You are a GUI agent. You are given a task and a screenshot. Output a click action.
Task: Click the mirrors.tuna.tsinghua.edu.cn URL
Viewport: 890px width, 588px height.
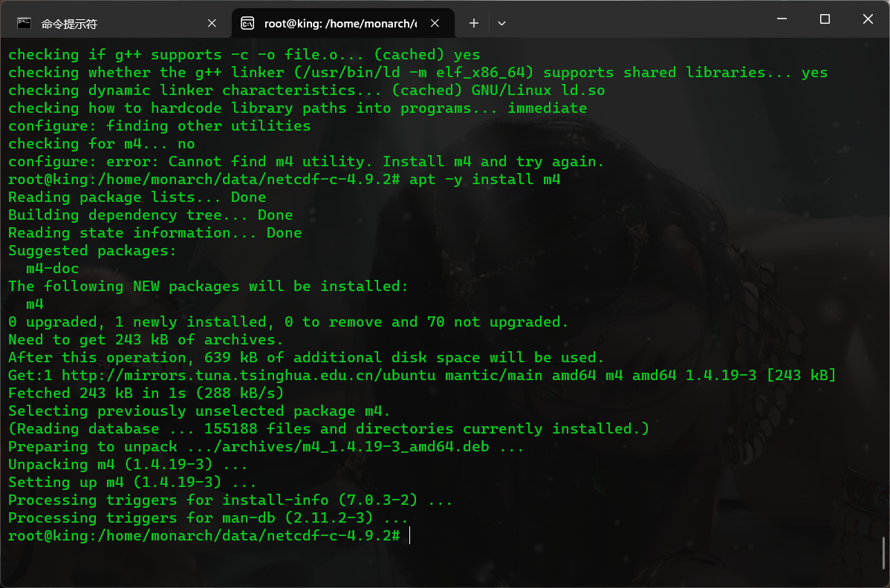249,376
